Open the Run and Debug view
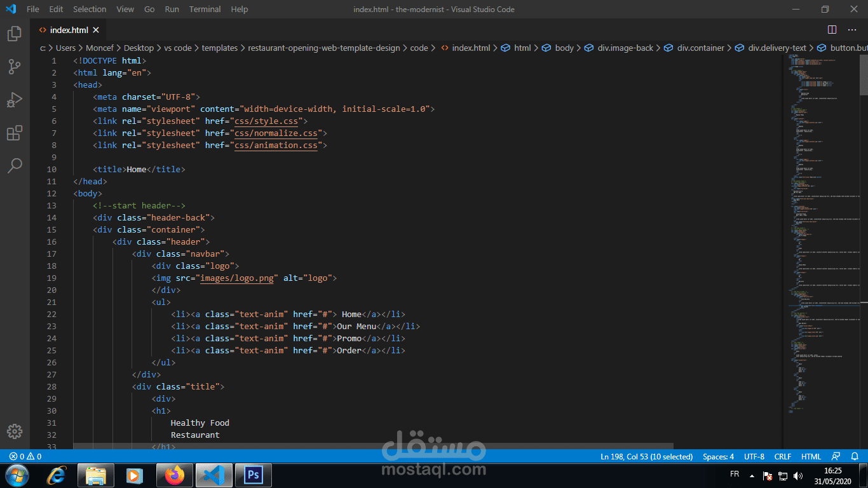This screenshot has width=868, height=488. click(15, 100)
